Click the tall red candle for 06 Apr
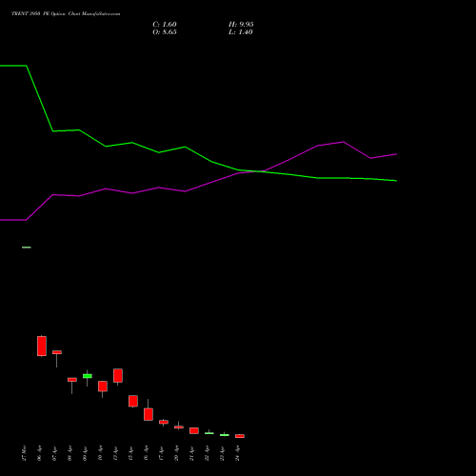 pos(42,346)
